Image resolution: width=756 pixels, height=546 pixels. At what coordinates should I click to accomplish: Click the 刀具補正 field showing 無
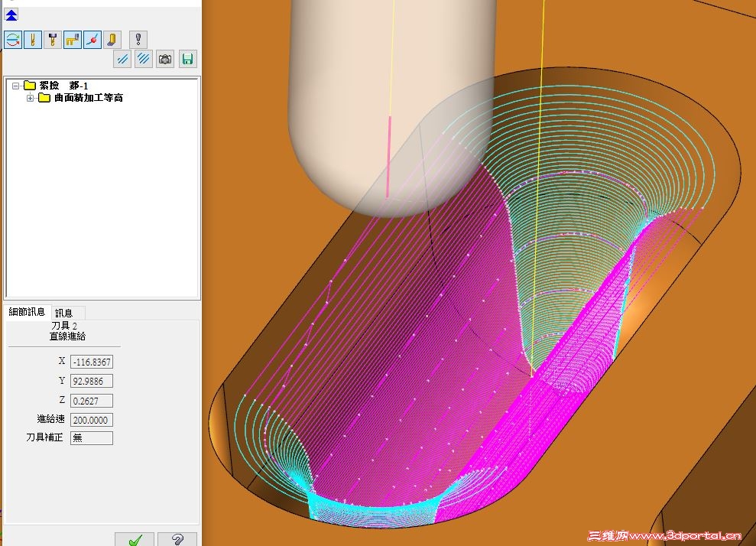click(x=92, y=438)
